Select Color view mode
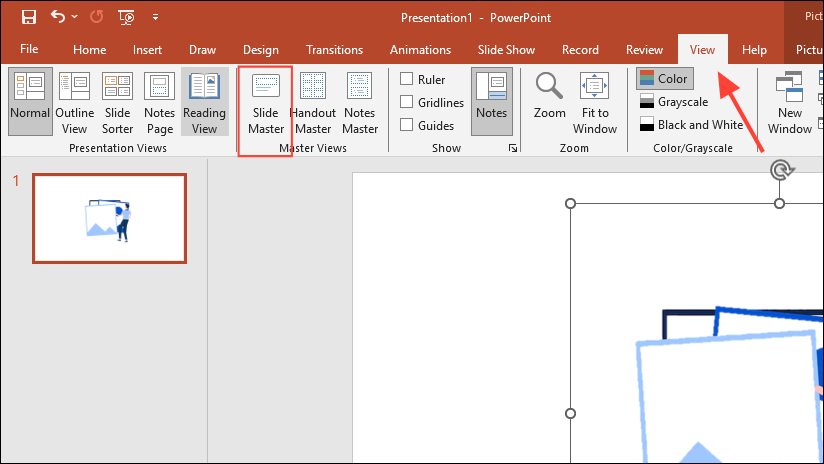 [665, 78]
